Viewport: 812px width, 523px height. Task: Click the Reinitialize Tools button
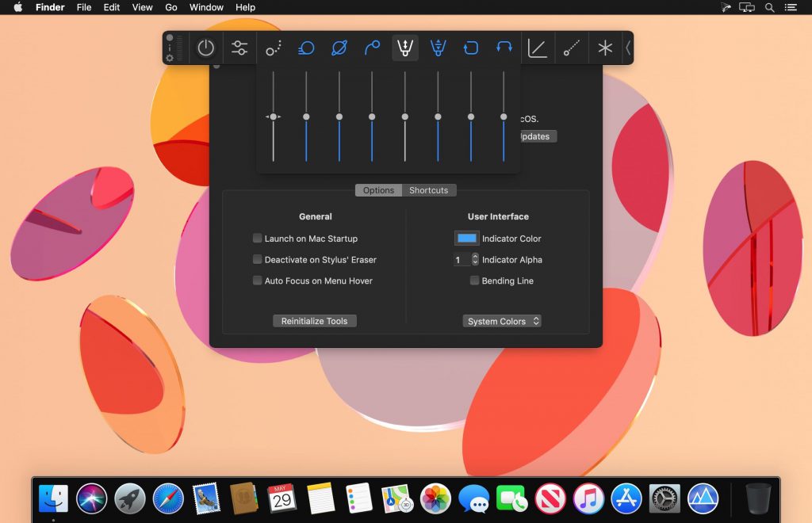click(315, 322)
